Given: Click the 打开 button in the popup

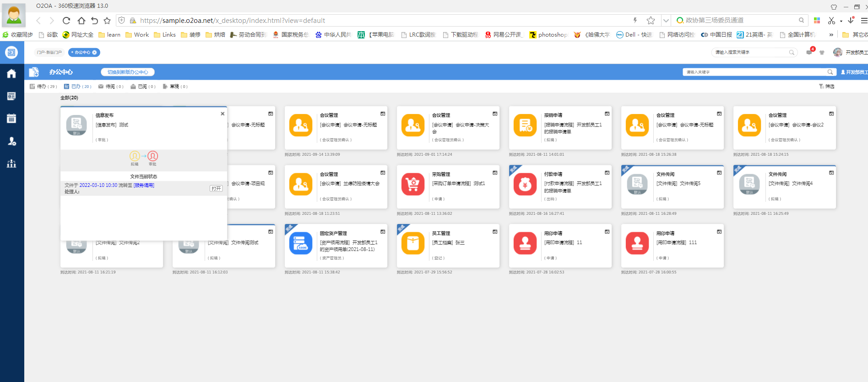Looking at the screenshot, I should tap(216, 188).
